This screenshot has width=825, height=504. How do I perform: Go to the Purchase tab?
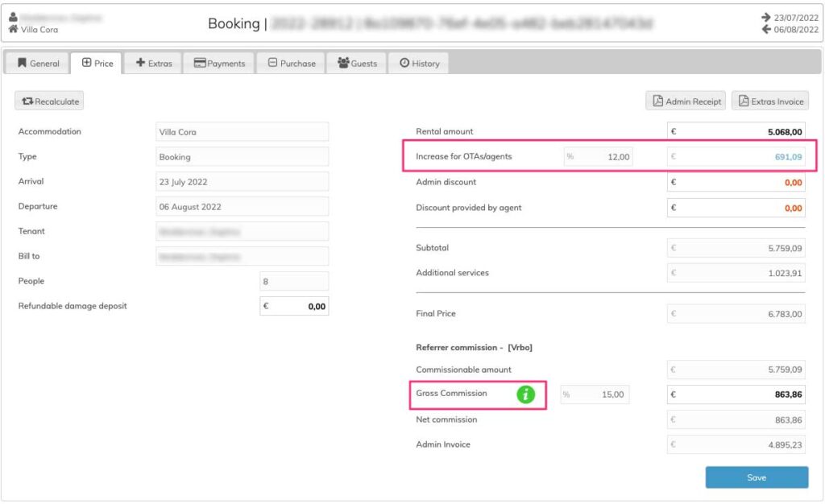291,63
